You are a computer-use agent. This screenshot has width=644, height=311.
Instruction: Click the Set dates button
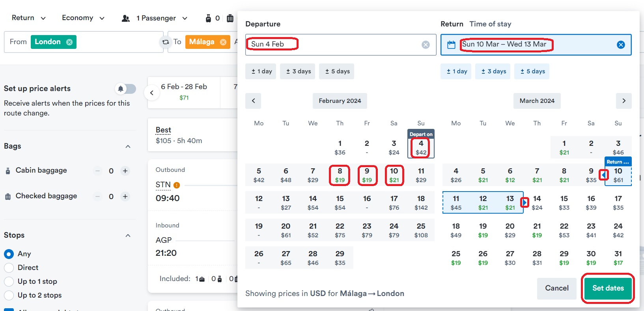pyautogui.click(x=608, y=288)
